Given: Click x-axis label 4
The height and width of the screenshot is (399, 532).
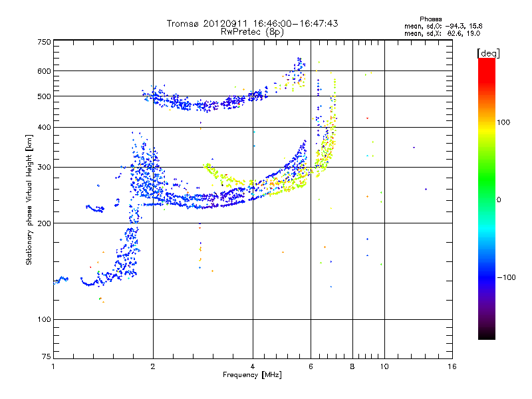Looking at the screenshot, I should pos(253,366).
